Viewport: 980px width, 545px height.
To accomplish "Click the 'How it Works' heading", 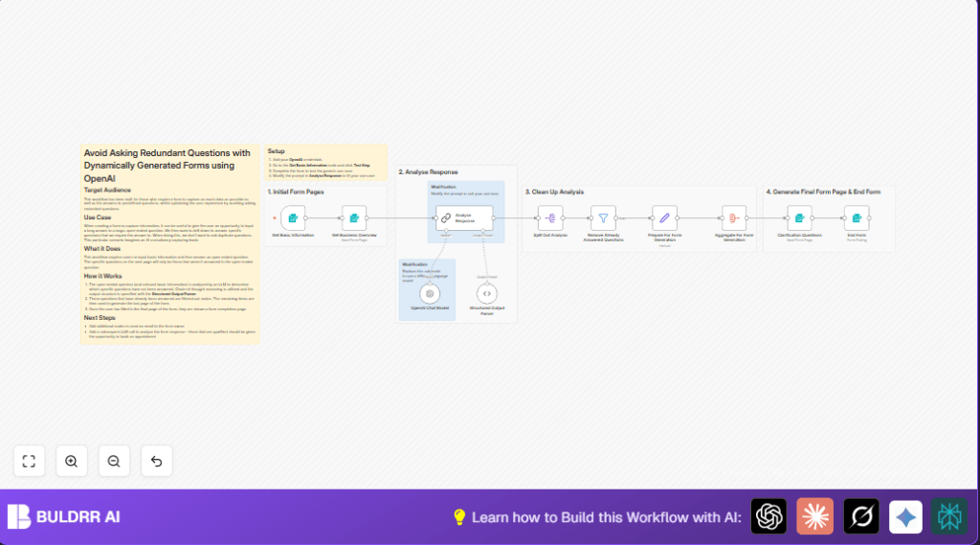I will [102, 276].
